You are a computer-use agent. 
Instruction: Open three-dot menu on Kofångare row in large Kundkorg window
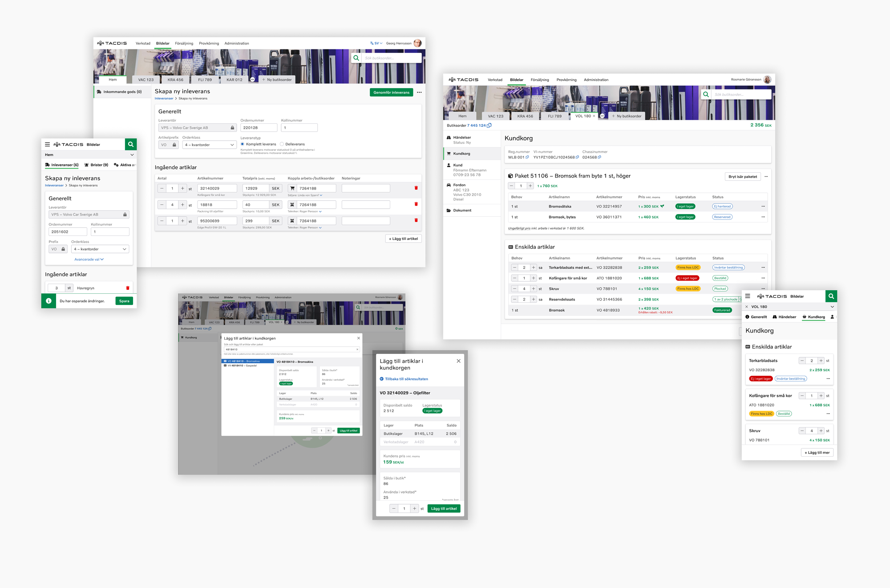pos(763,278)
